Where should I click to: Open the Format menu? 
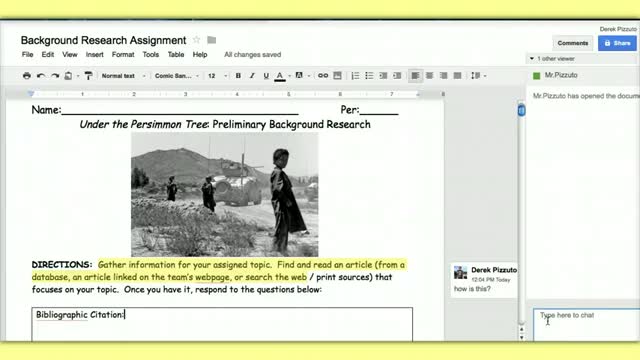pos(123,54)
